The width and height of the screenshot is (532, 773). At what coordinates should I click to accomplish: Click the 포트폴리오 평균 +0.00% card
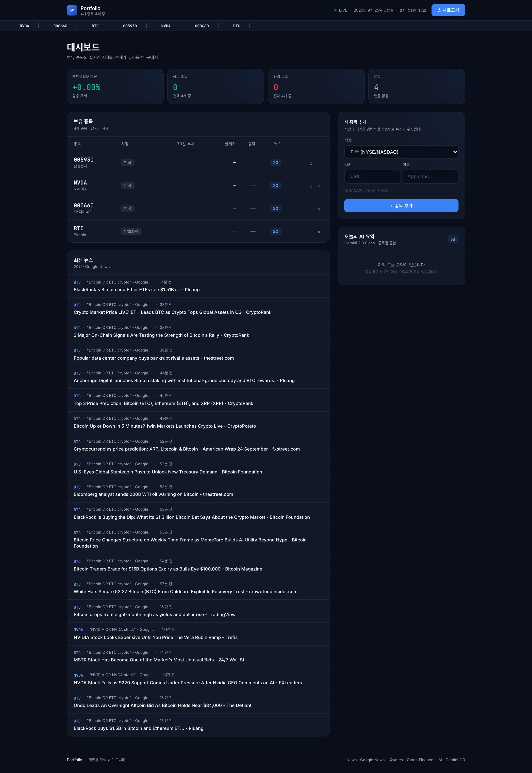(115, 86)
